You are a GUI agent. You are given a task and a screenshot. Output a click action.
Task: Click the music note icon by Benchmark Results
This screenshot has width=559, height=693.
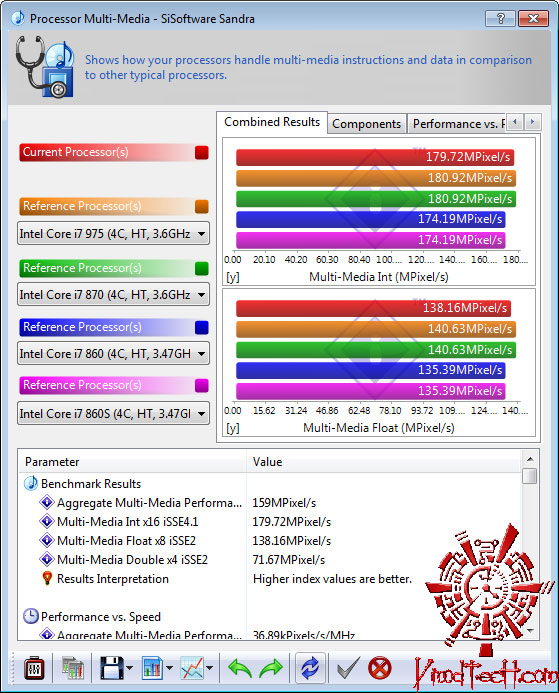tap(30, 483)
